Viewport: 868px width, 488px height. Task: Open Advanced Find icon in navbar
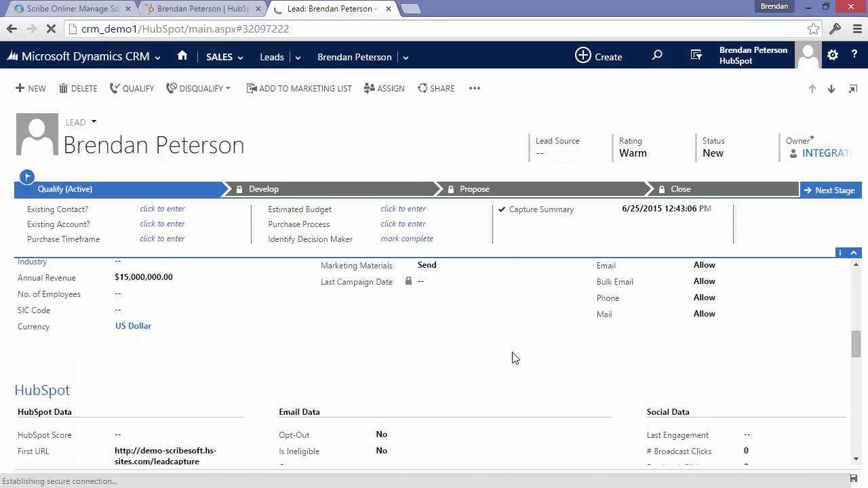pyautogui.click(x=696, y=56)
